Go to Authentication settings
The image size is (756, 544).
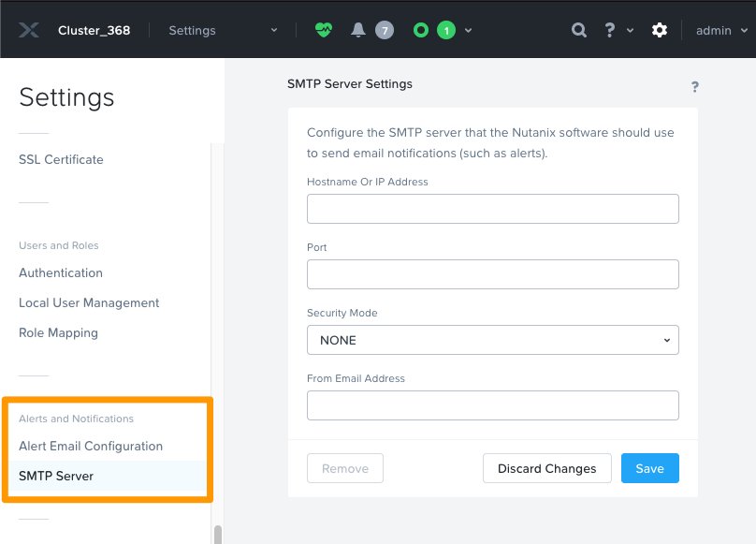tap(60, 272)
